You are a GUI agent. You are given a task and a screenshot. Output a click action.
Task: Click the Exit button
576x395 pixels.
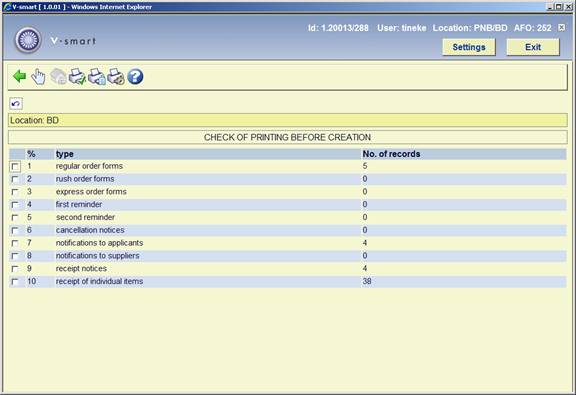(533, 47)
